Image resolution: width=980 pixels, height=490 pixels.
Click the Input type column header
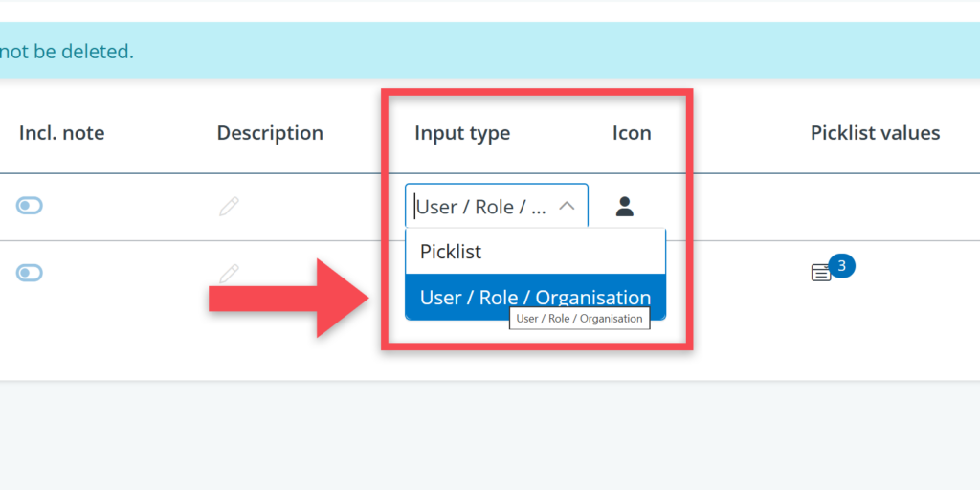(x=462, y=133)
